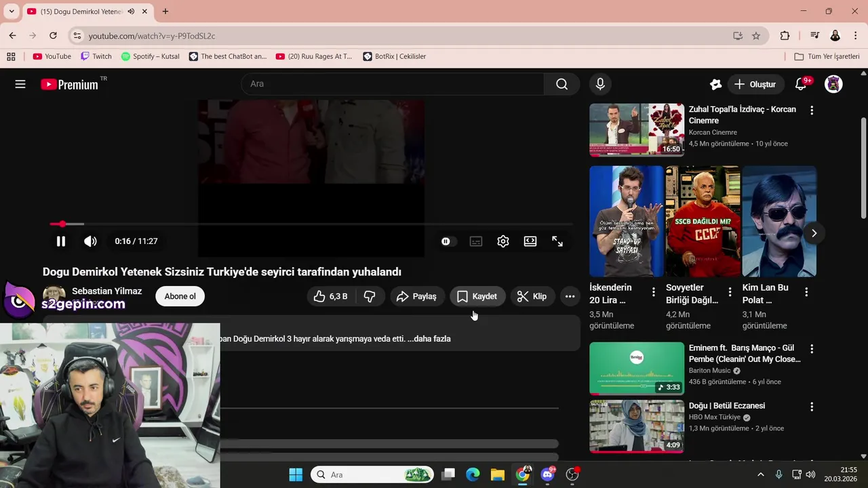The height and width of the screenshot is (488, 868).
Task: Go back in browser
Action: 12,36
